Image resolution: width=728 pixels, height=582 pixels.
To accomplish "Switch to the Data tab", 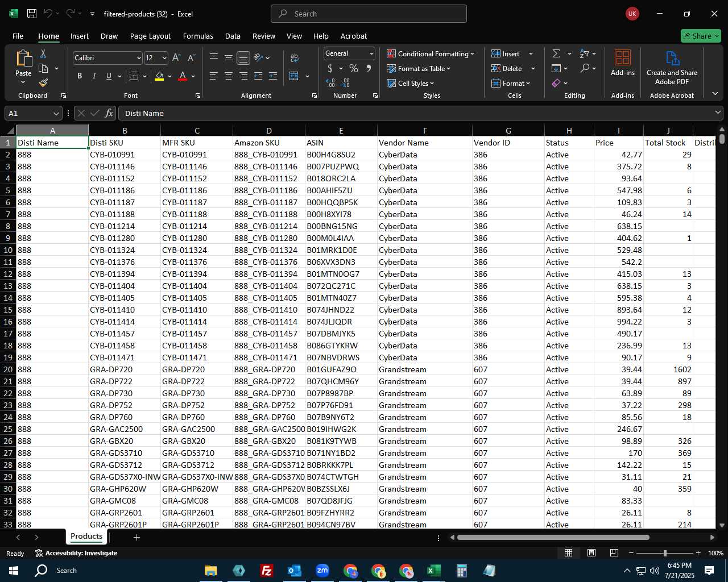I will coord(233,36).
